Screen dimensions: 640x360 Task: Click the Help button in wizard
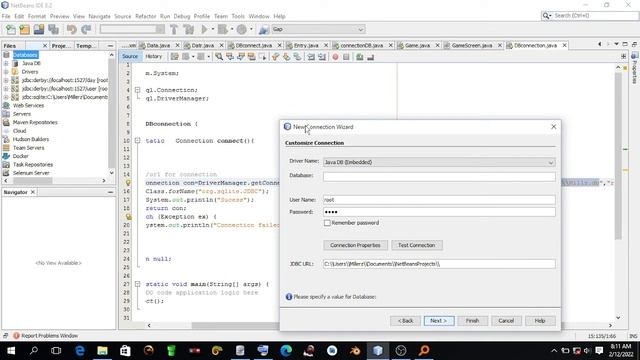pyautogui.click(x=540, y=321)
